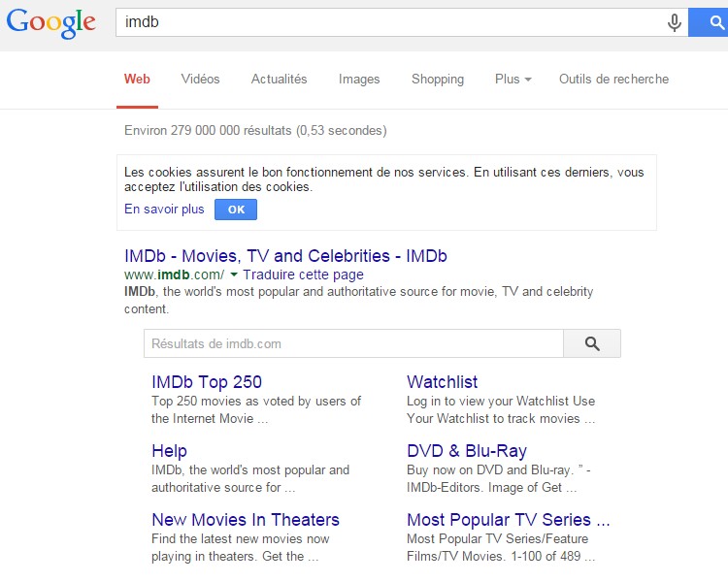728x582 pixels.
Task: Open New Movies In Theaters sitelink
Action: (246, 519)
